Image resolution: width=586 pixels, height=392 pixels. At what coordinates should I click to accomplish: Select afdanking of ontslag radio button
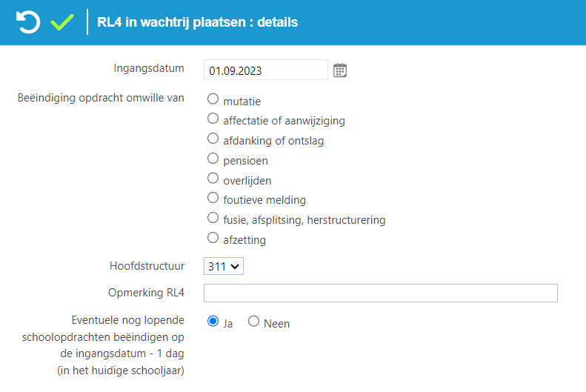213,139
